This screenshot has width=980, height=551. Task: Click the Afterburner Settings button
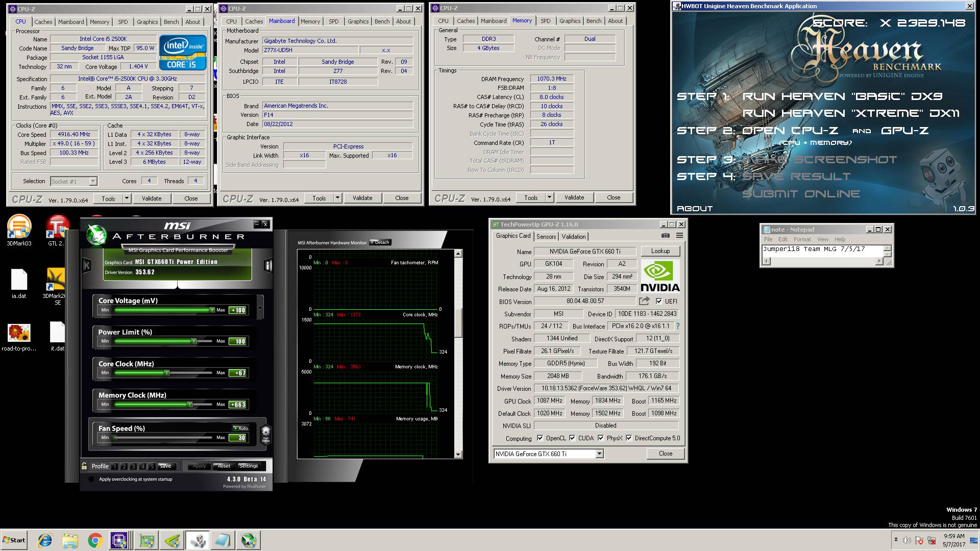click(249, 466)
